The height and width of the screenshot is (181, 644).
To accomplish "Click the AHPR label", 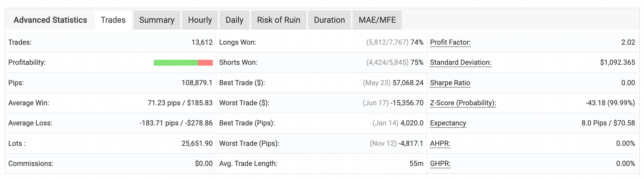I will (440, 143).
